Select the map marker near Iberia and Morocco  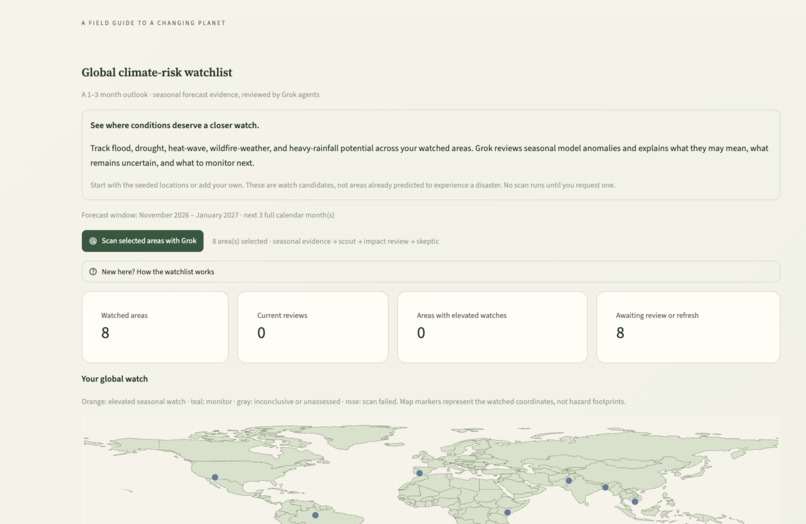pos(419,473)
